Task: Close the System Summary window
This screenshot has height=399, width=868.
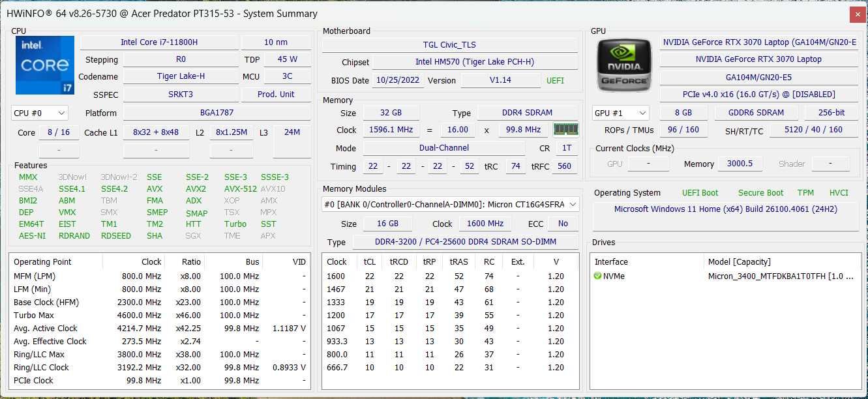Action: pyautogui.click(x=858, y=14)
